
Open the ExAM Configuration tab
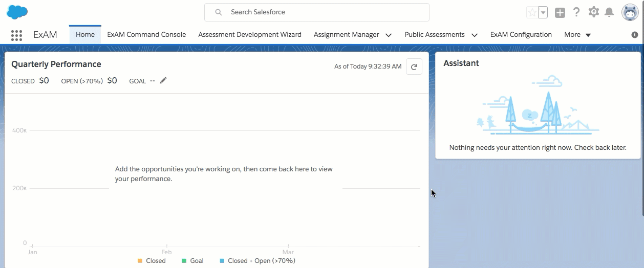[x=521, y=35]
